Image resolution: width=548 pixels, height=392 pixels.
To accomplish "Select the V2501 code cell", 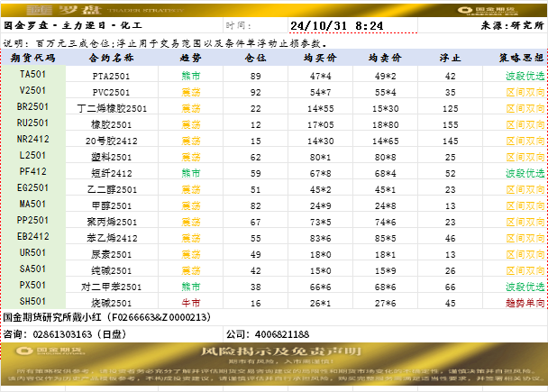I will pos(32,90).
